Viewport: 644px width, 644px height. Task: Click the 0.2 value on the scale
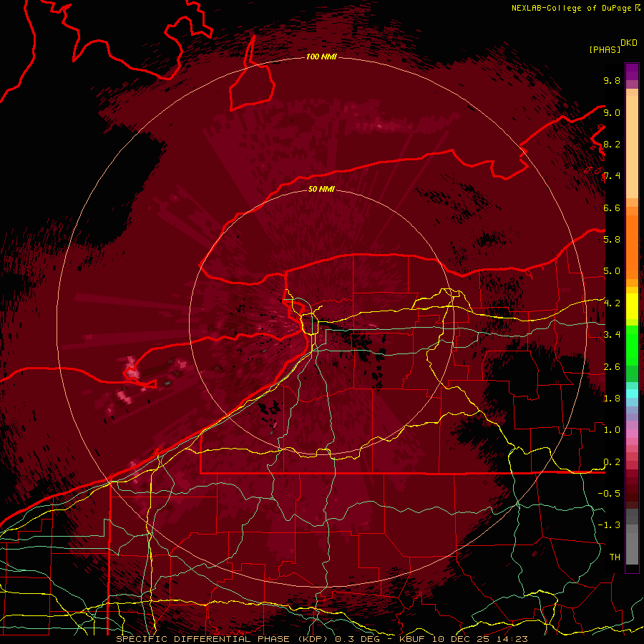coord(612,462)
